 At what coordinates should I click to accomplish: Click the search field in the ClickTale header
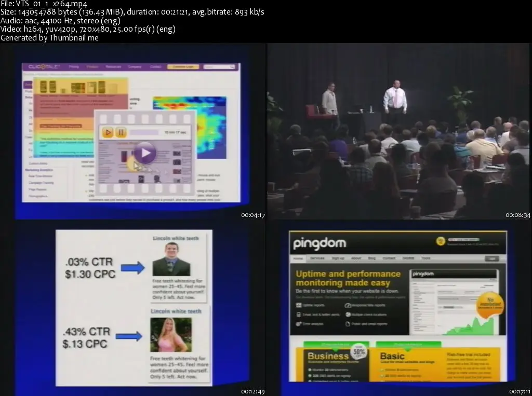pyautogui.click(x=219, y=67)
